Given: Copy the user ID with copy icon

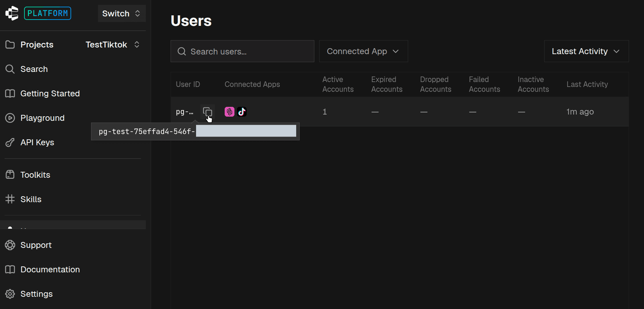Looking at the screenshot, I should (208, 112).
